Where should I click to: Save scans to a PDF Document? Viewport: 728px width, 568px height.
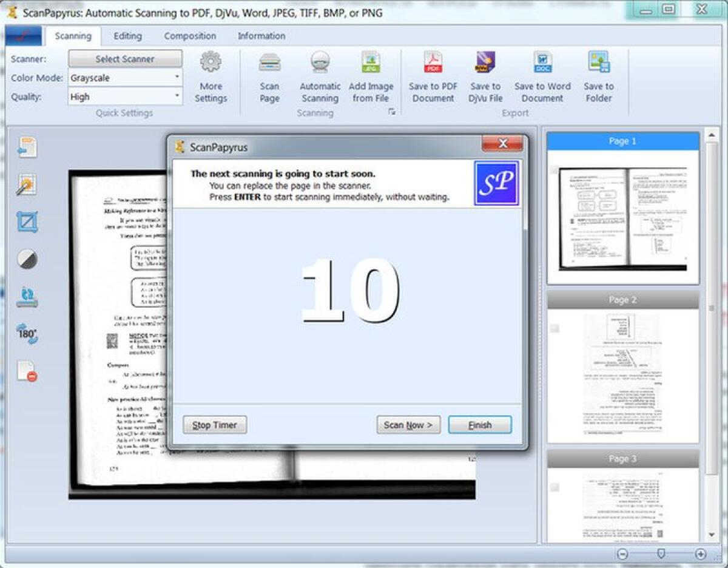coord(433,76)
